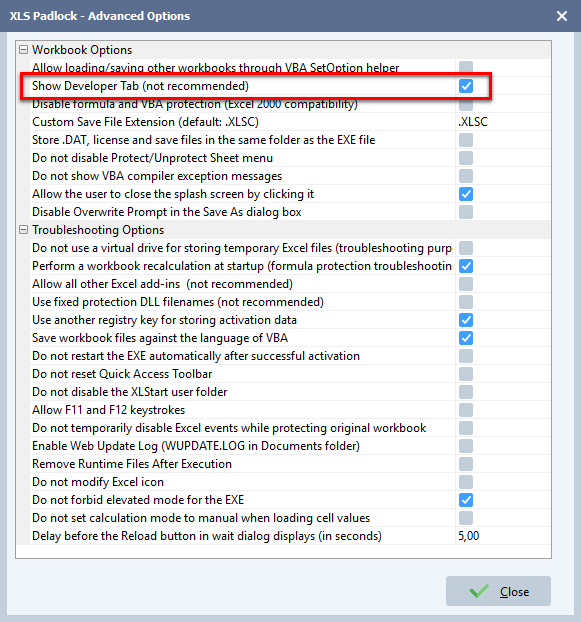Collapse the Workbook Options section

tap(24, 50)
